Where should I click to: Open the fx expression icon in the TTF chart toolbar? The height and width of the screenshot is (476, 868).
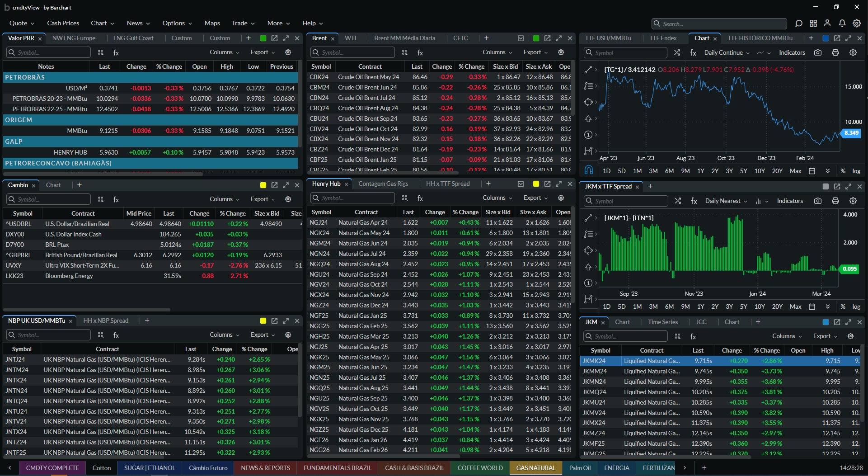(x=693, y=52)
